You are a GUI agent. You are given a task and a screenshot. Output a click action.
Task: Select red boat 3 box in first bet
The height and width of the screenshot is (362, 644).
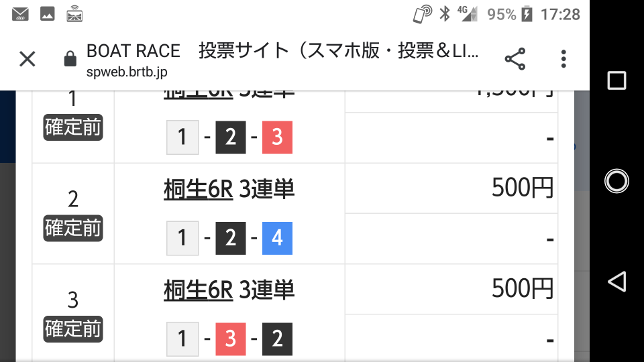[277, 137]
